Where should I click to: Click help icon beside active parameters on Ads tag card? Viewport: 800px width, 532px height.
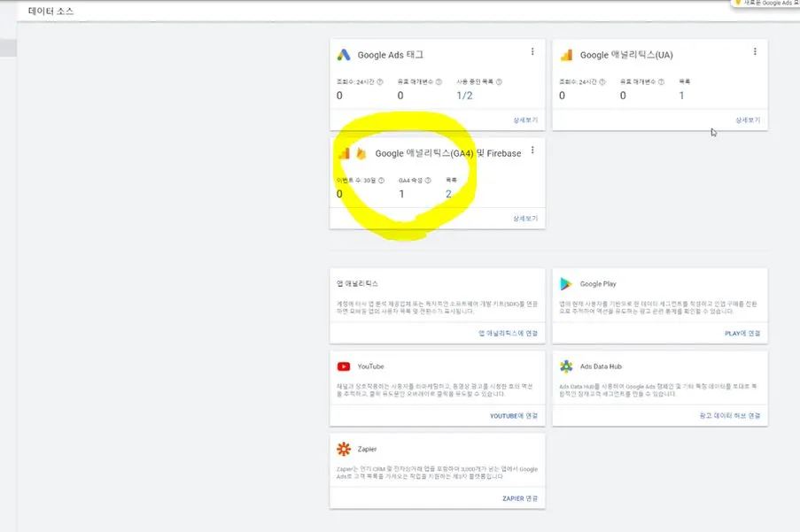439,81
